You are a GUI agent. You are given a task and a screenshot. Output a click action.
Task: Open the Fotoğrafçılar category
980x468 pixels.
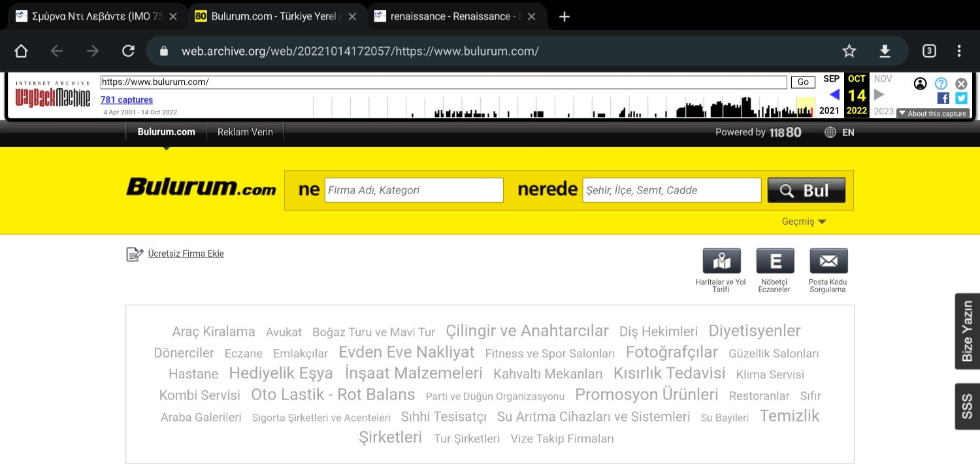[x=672, y=352]
